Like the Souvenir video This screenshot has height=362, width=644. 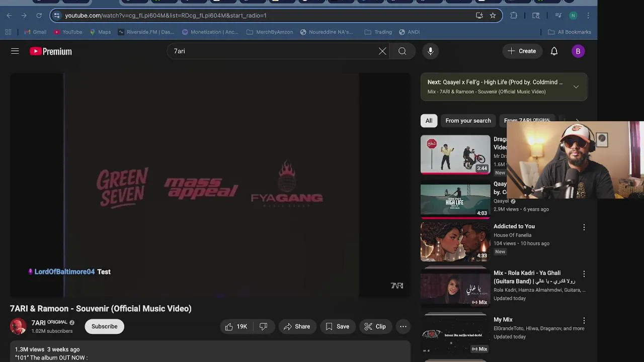pyautogui.click(x=236, y=327)
